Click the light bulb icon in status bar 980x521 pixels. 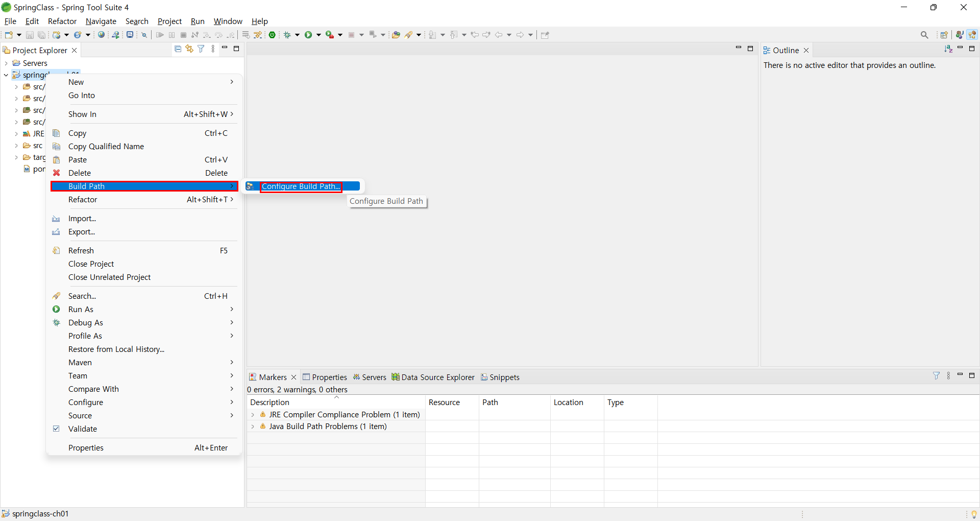click(x=974, y=514)
